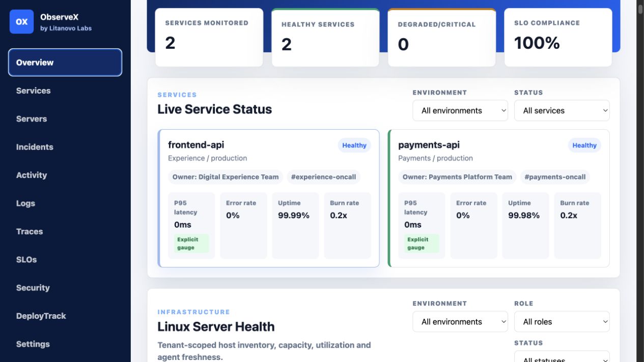Screen dimensions: 644x362
Task: Open the Security section
Action: [x=65, y=288]
